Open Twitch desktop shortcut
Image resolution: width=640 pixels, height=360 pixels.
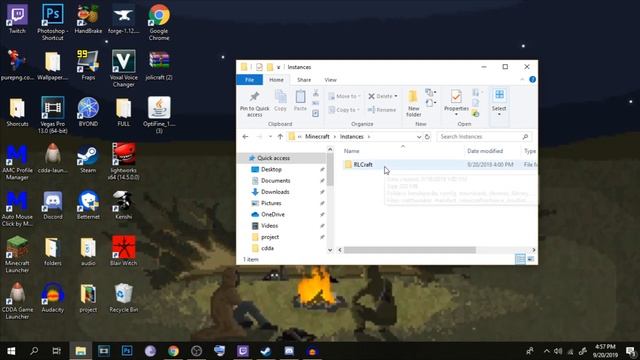click(17, 19)
